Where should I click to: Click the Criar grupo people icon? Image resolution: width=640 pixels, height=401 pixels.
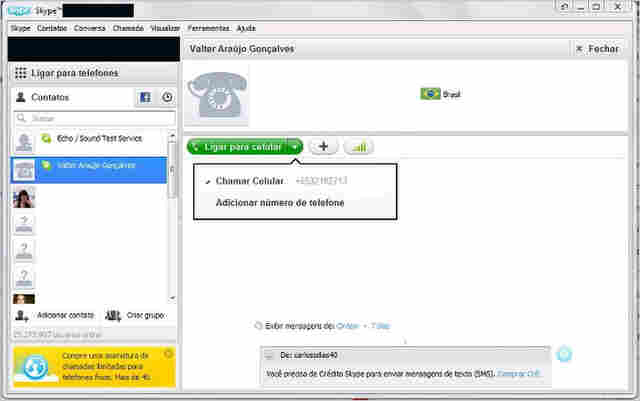(x=113, y=316)
